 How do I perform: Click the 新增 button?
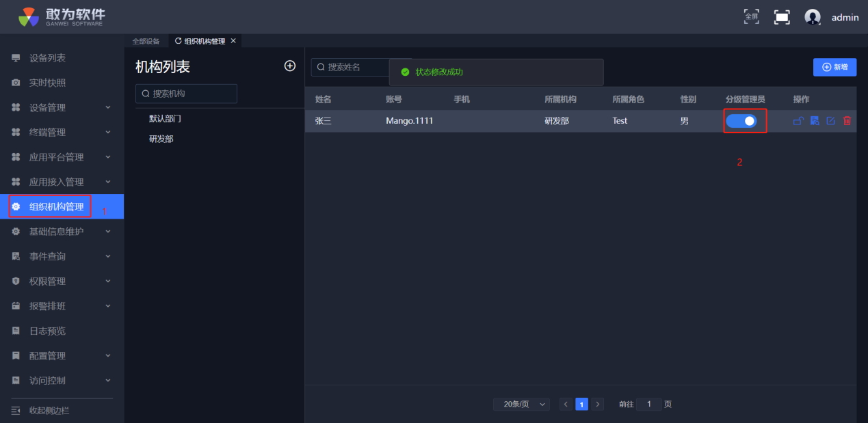[834, 67]
